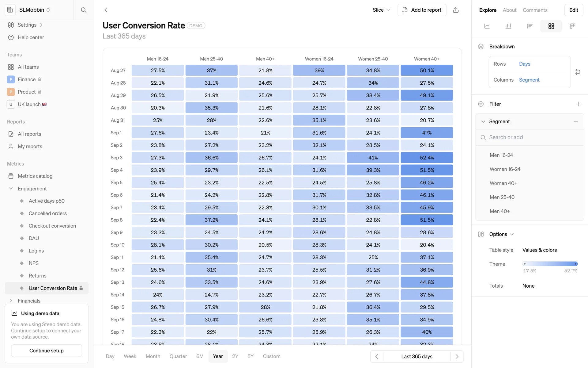
Task: Click the back arrow icon
Action: (x=106, y=10)
